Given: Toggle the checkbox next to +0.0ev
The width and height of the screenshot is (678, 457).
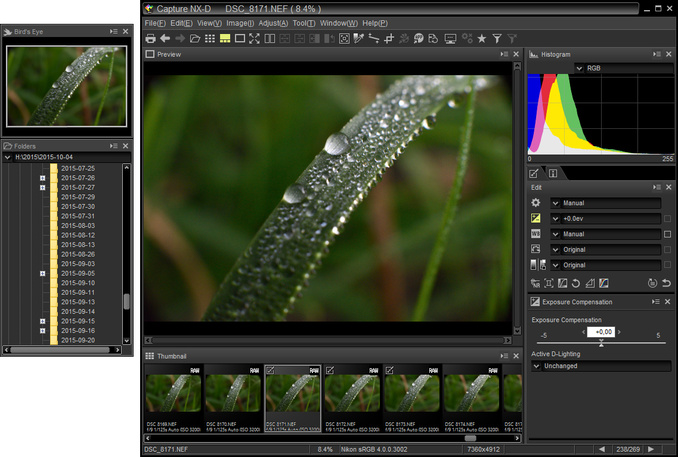Looking at the screenshot, I should (667, 219).
